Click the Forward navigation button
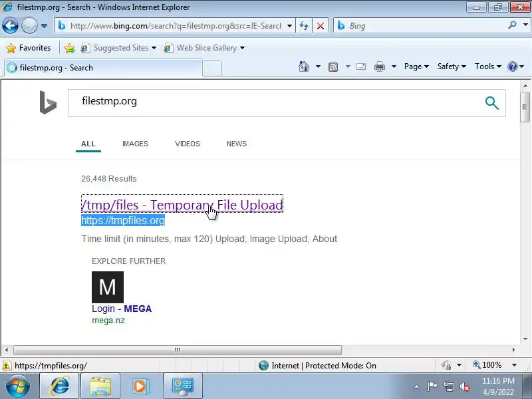Viewport: 532px width, 399px height. (x=29, y=26)
